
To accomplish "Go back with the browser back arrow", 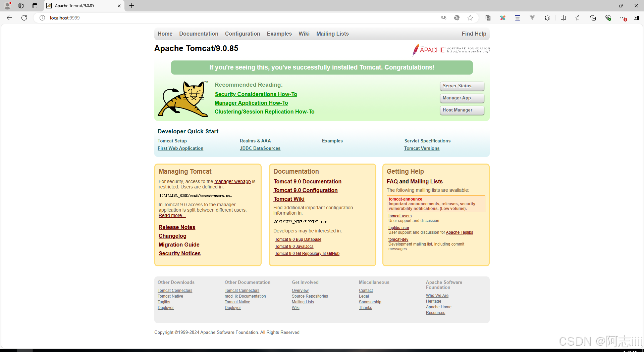I will (x=9, y=18).
